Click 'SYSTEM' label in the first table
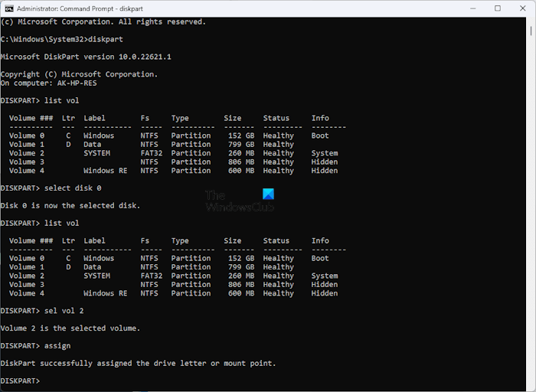The height and width of the screenshot is (392, 536). click(x=96, y=153)
